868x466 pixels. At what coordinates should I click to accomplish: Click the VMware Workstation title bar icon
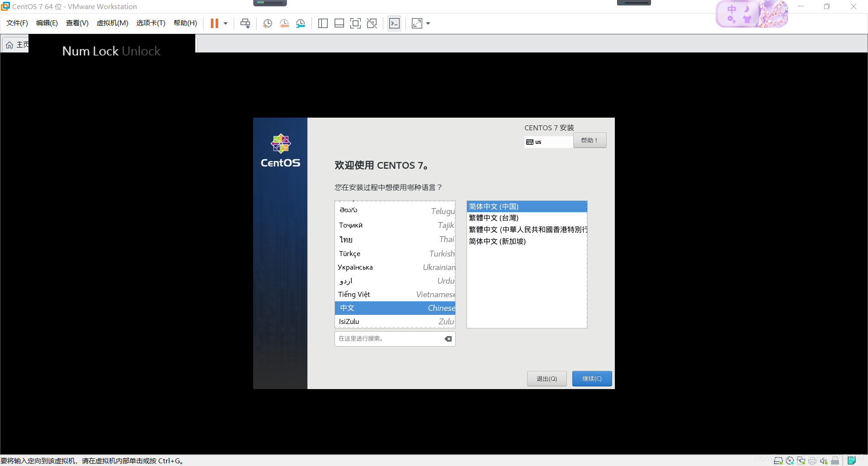5,6
